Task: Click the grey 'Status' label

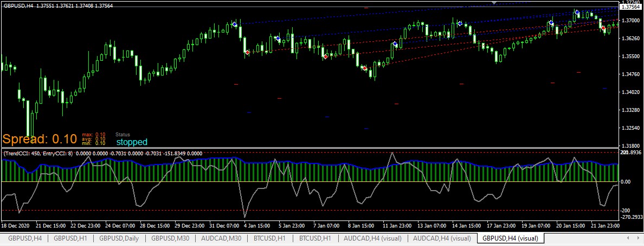Action: pyautogui.click(x=123, y=134)
